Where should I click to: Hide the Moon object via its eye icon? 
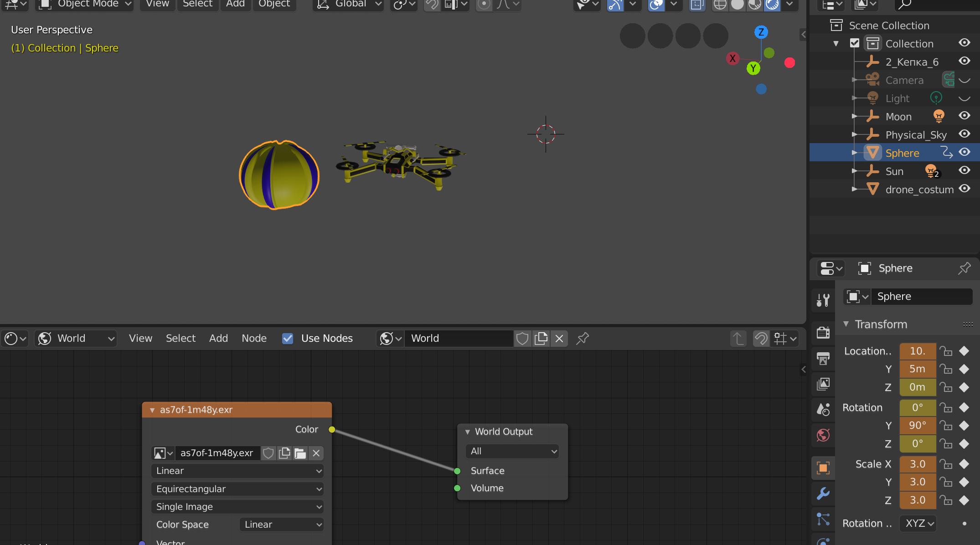click(964, 116)
